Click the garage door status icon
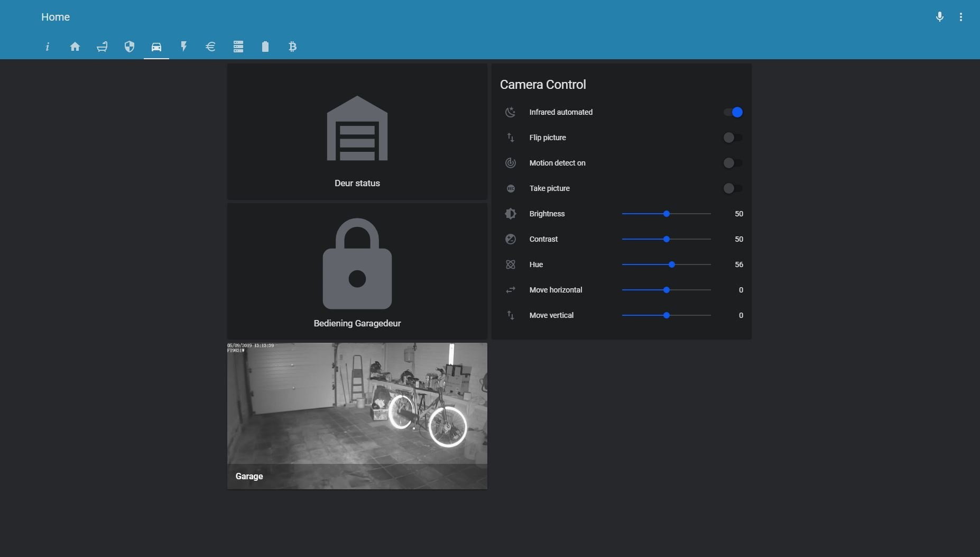980x557 pixels. 357,128
